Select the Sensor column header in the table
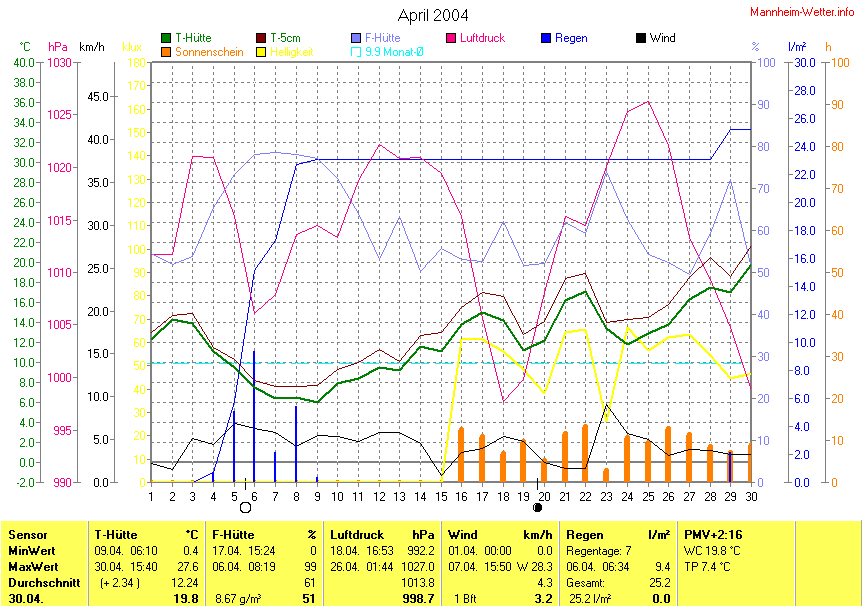 [x=27, y=535]
